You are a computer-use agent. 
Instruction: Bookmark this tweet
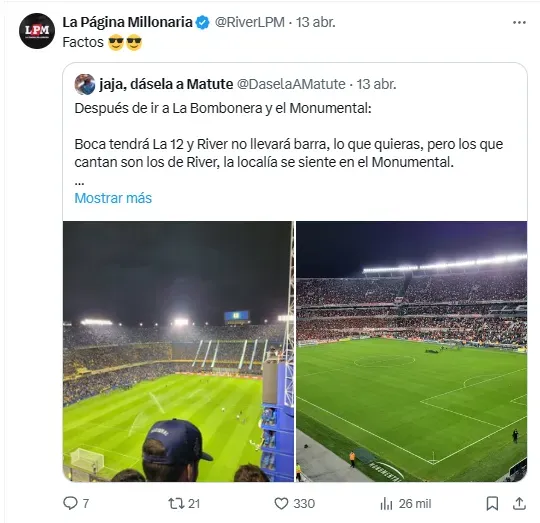point(492,504)
